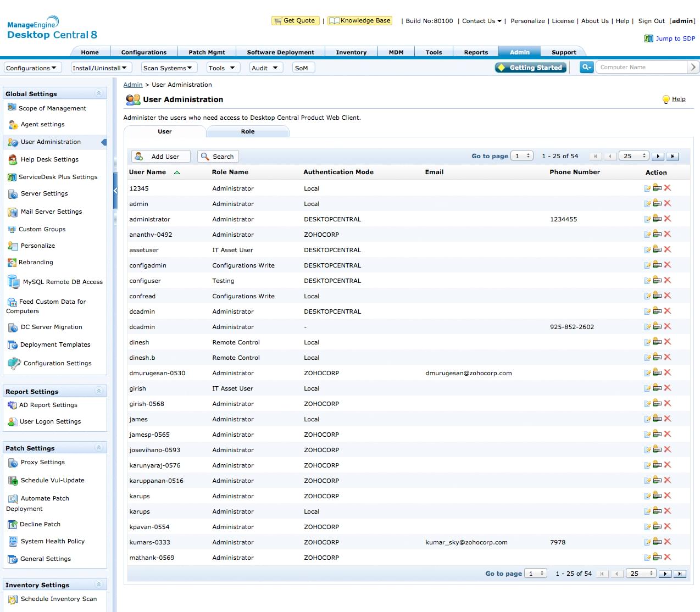Open the Scan Systems dropdown
Image resolution: width=700 pixels, height=612 pixels.
tap(168, 68)
